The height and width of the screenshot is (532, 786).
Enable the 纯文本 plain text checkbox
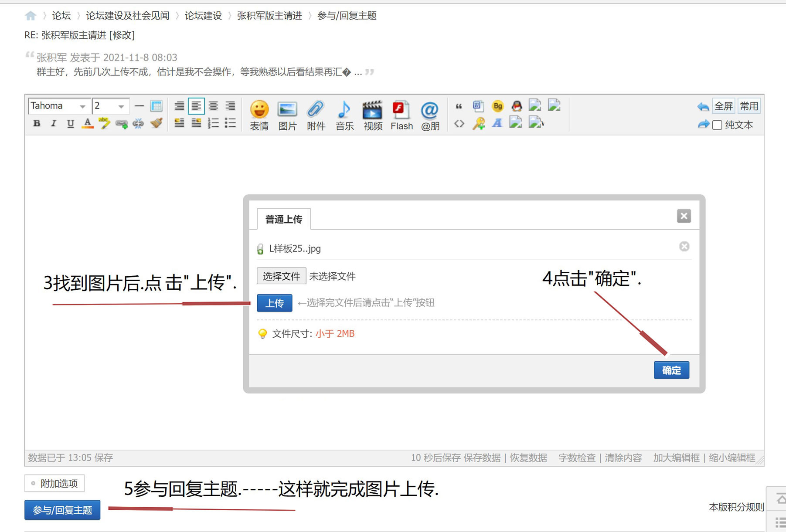(717, 125)
